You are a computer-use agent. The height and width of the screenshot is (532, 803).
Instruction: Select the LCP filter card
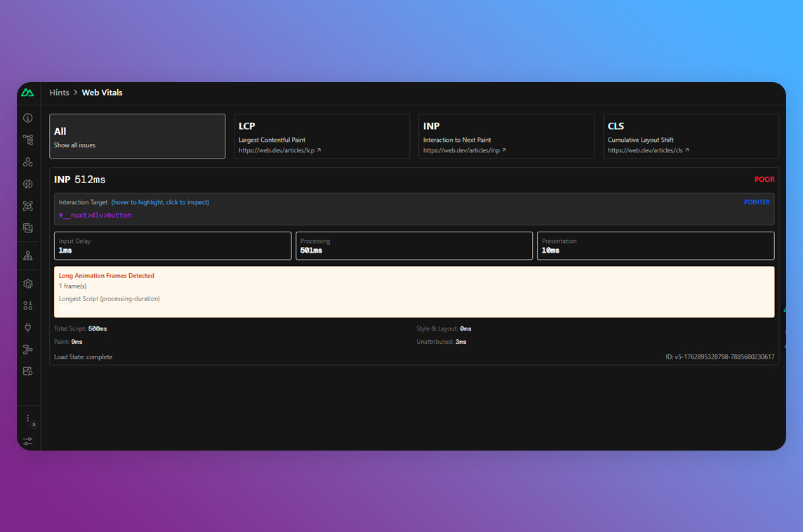321,136
